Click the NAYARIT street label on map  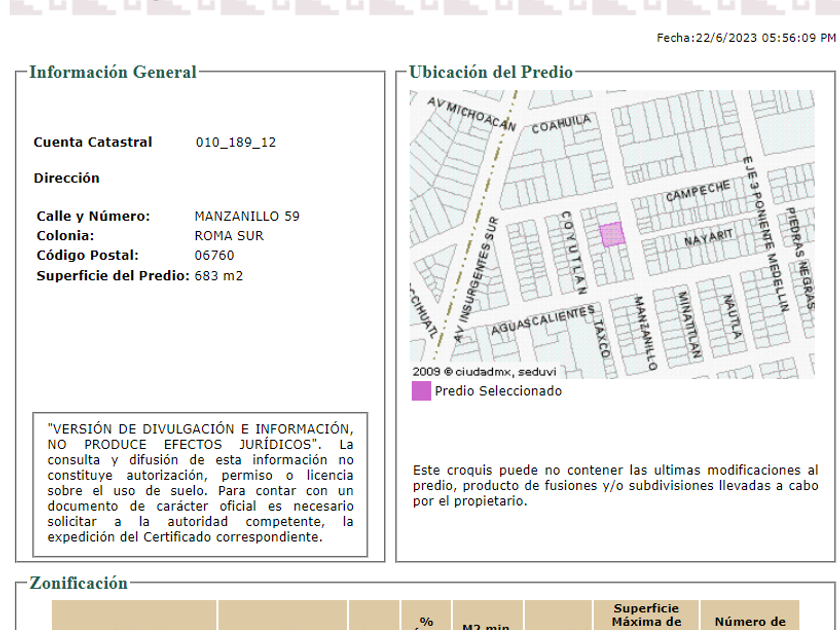click(709, 238)
